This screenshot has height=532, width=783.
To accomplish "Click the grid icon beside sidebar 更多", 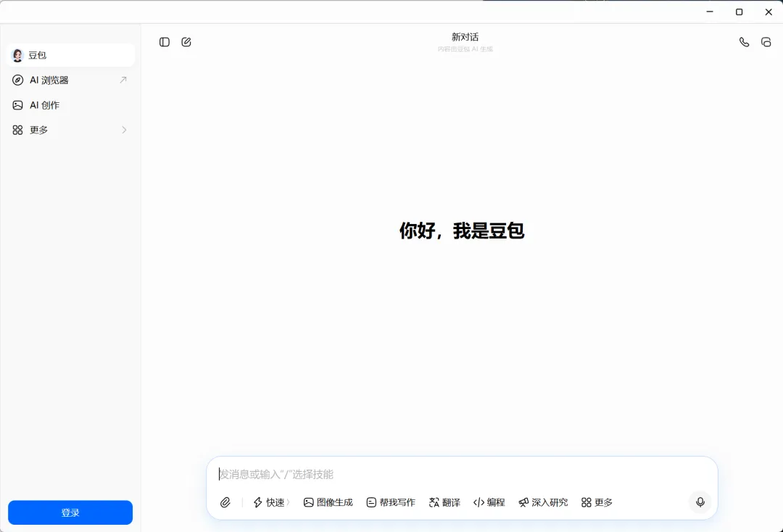I will [17, 130].
